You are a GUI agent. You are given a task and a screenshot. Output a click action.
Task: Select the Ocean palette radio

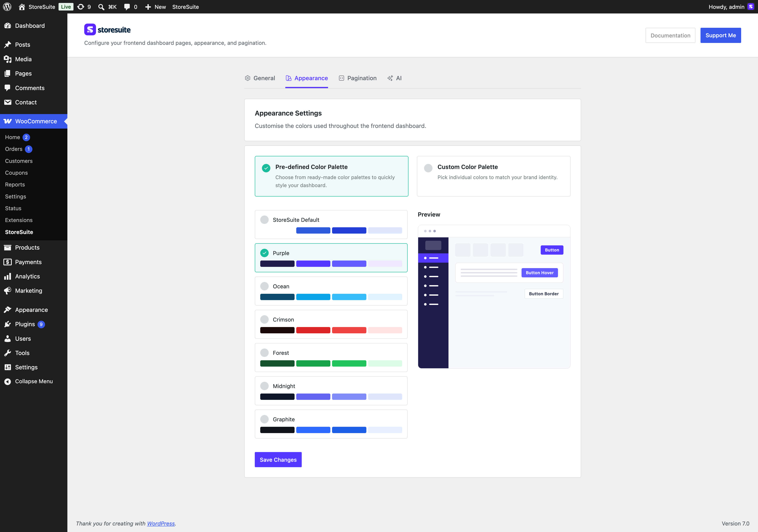(x=264, y=286)
